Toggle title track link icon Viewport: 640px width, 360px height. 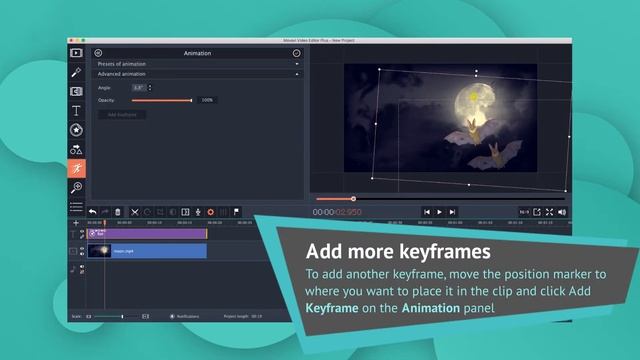coord(82,237)
